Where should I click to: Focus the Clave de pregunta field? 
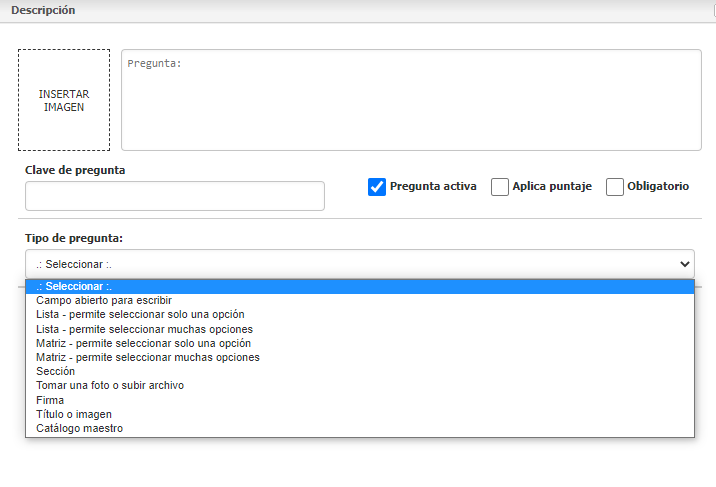click(x=175, y=196)
